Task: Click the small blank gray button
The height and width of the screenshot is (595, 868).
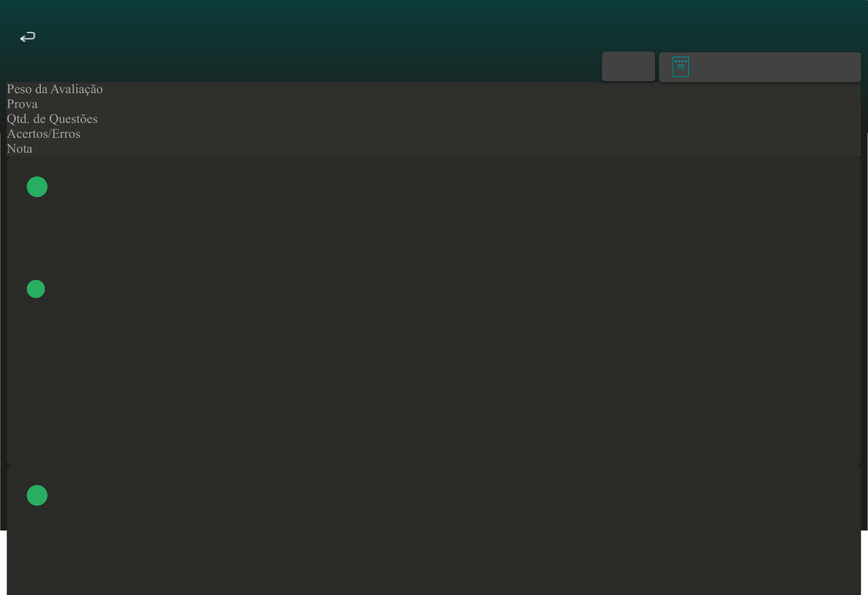Action: (629, 66)
